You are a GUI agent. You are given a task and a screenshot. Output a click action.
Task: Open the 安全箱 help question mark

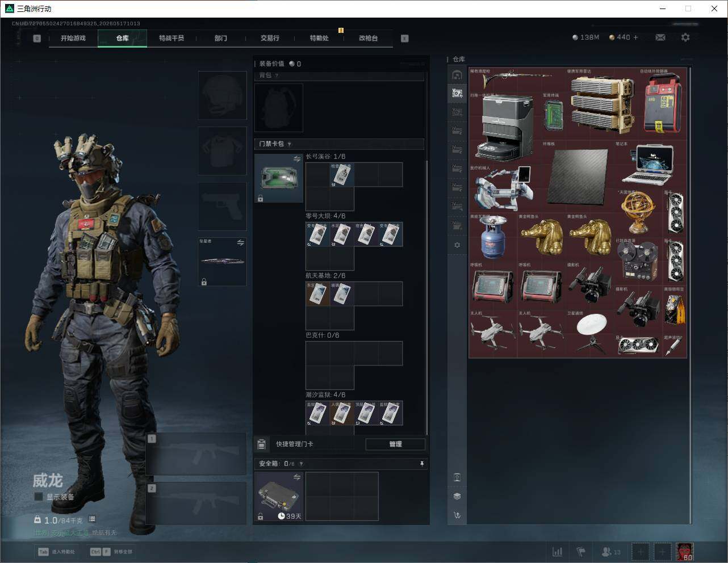(301, 464)
